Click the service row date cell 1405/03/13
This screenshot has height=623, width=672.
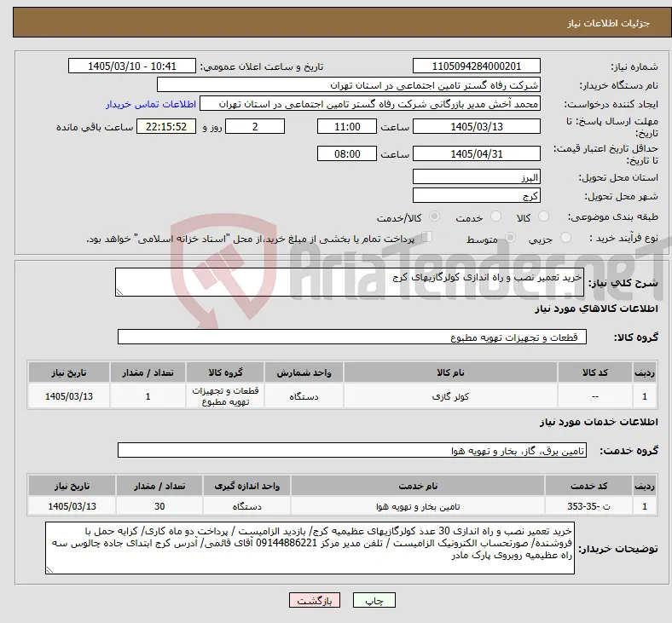tap(72, 506)
